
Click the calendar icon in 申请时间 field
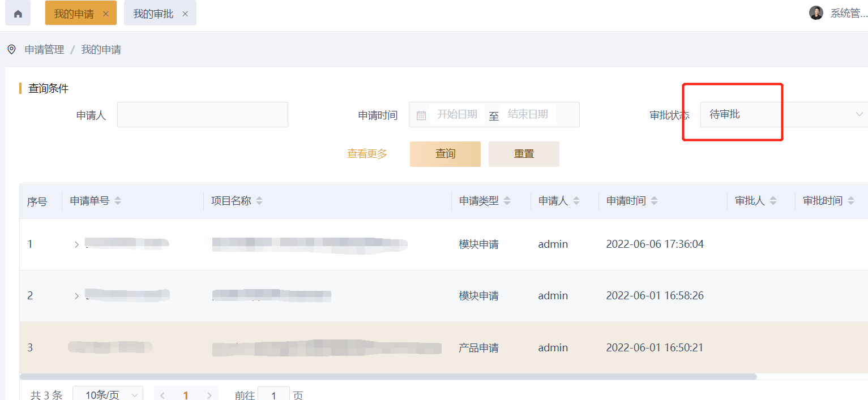(x=421, y=115)
